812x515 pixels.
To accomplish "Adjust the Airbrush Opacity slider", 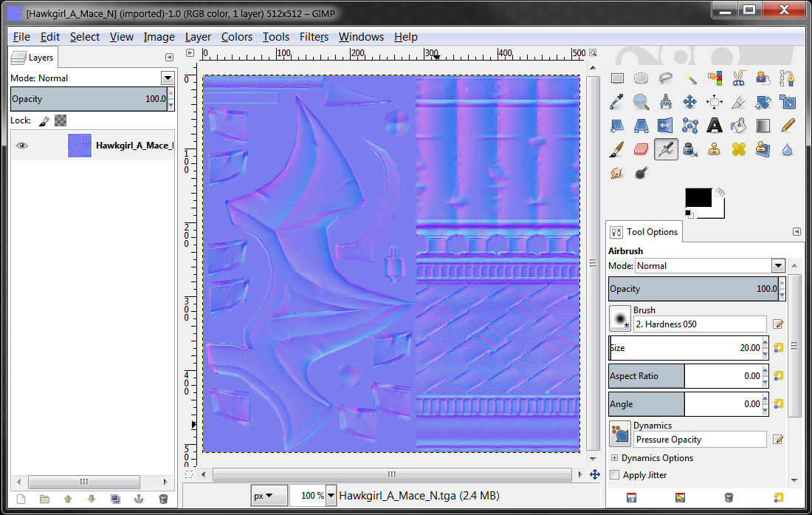I will 693,289.
